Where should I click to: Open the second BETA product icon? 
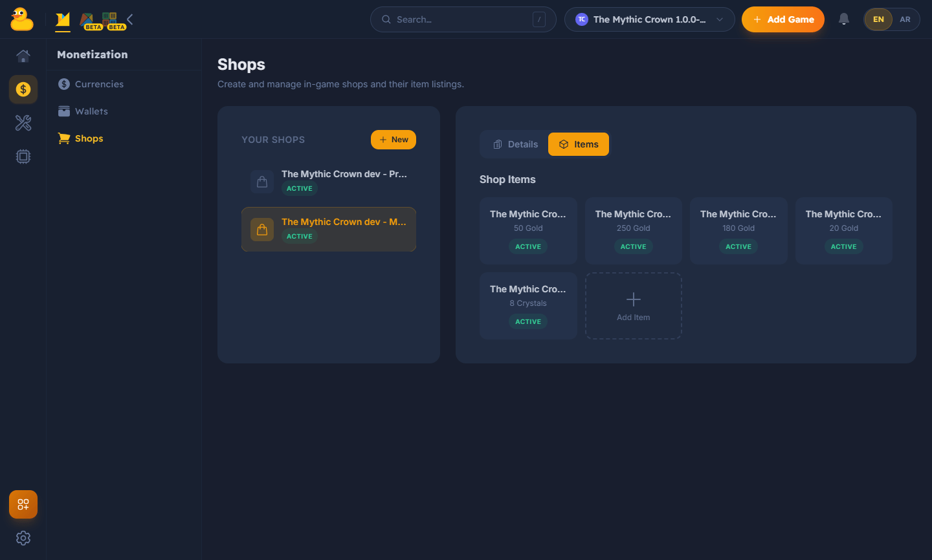pos(113,21)
